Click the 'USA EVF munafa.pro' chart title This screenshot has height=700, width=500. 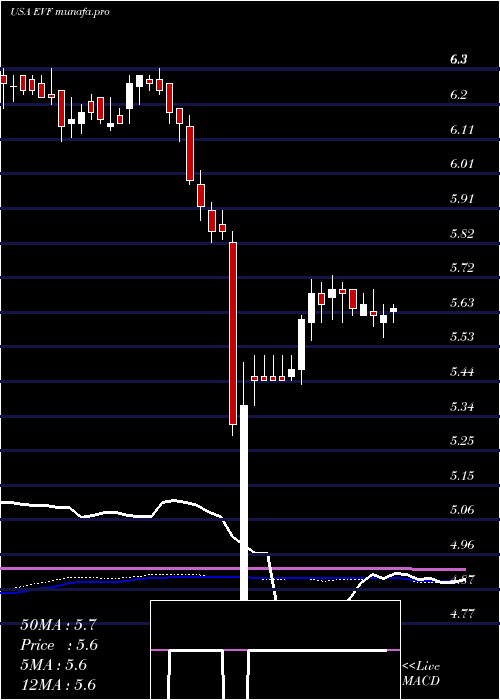(x=60, y=12)
